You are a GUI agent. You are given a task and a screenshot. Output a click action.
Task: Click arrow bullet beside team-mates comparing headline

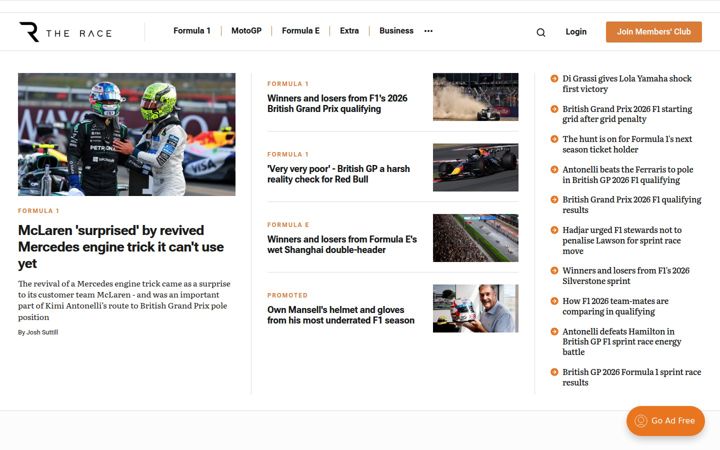click(x=554, y=301)
